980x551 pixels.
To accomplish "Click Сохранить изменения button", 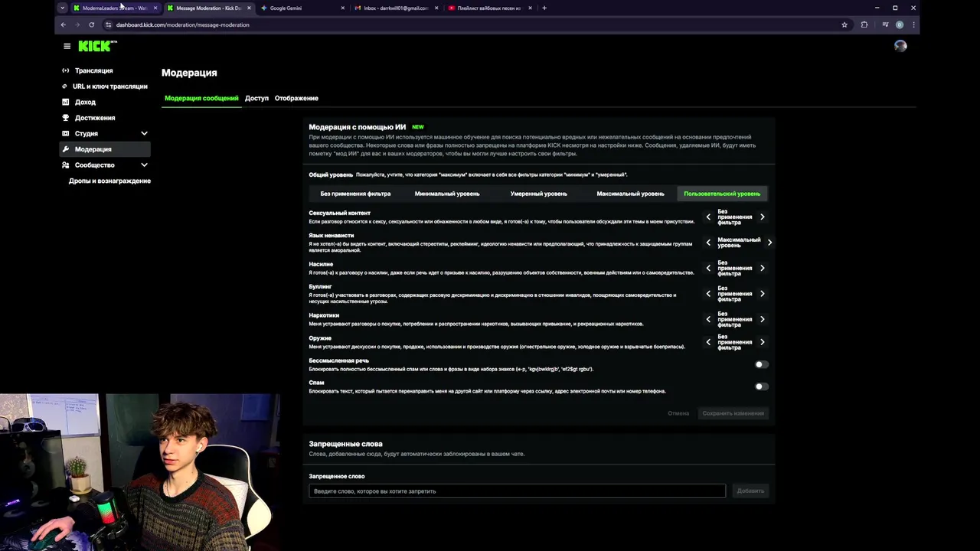I will pos(733,413).
